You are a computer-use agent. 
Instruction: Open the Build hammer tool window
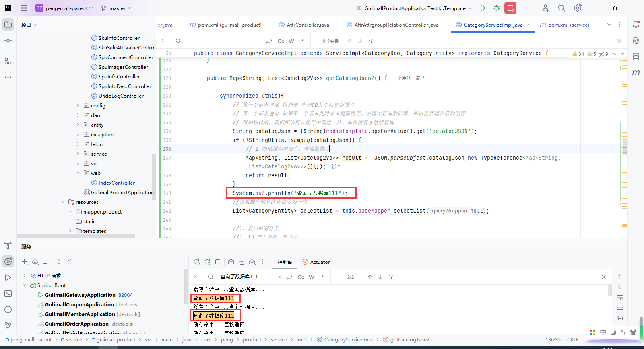point(8,245)
